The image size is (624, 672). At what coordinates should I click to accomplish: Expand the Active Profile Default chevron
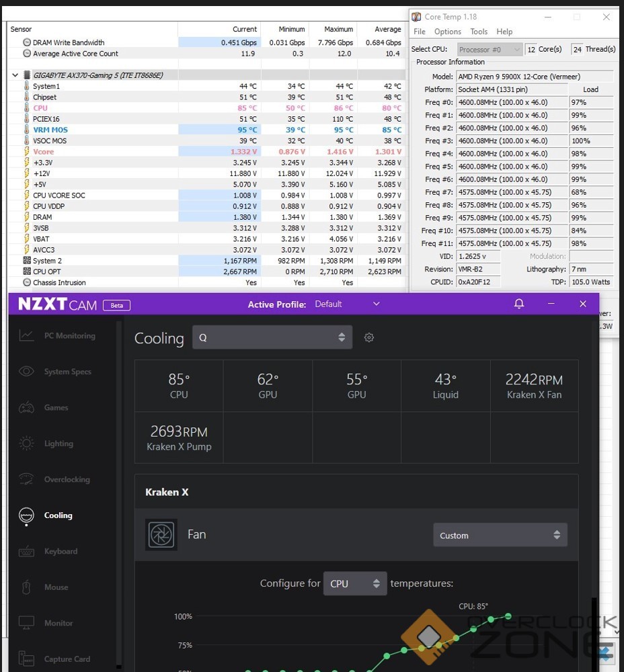376,304
